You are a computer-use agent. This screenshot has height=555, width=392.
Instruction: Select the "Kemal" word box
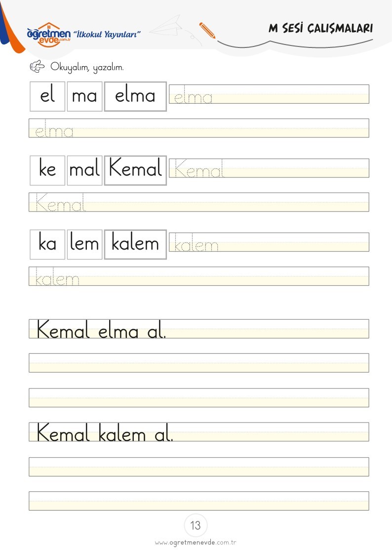tap(135, 170)
